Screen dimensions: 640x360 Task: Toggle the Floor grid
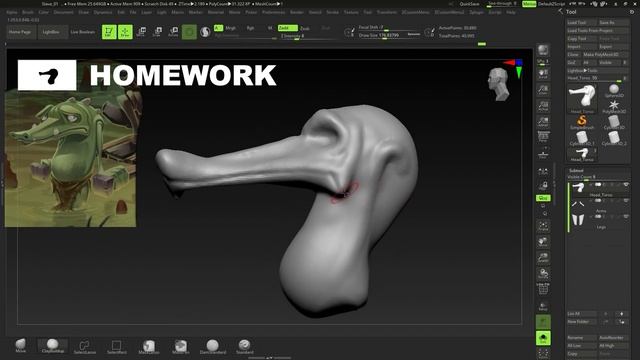pos(543,154)
